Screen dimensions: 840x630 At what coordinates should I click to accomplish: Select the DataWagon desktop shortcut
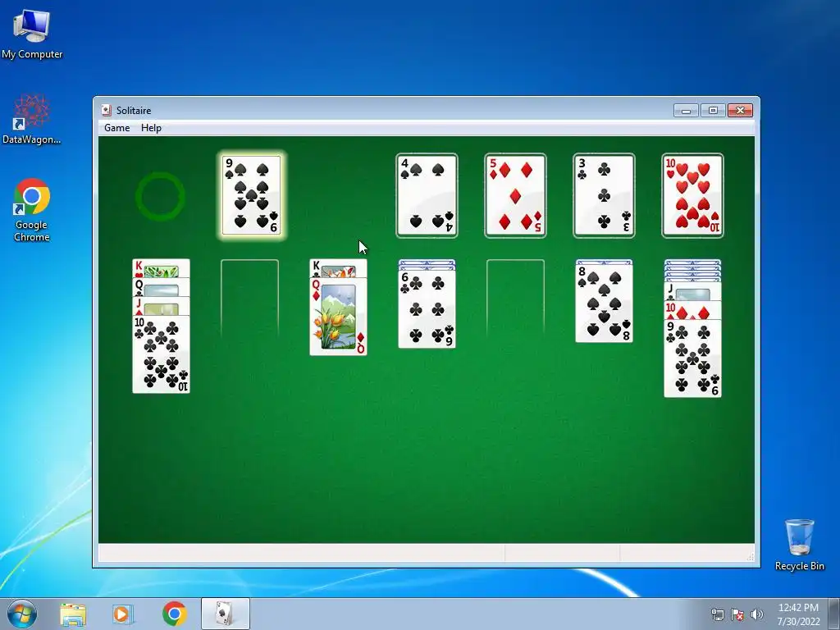coord(32,119)
